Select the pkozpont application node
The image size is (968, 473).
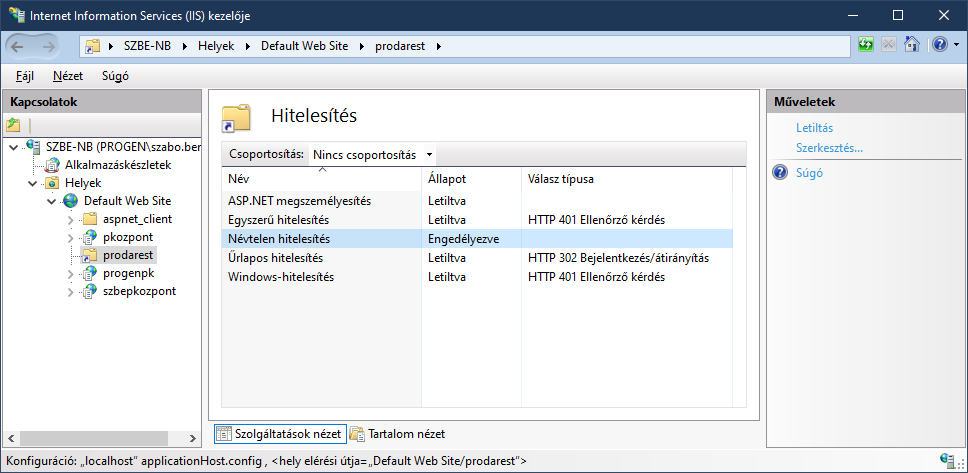(x=127, y=237)
